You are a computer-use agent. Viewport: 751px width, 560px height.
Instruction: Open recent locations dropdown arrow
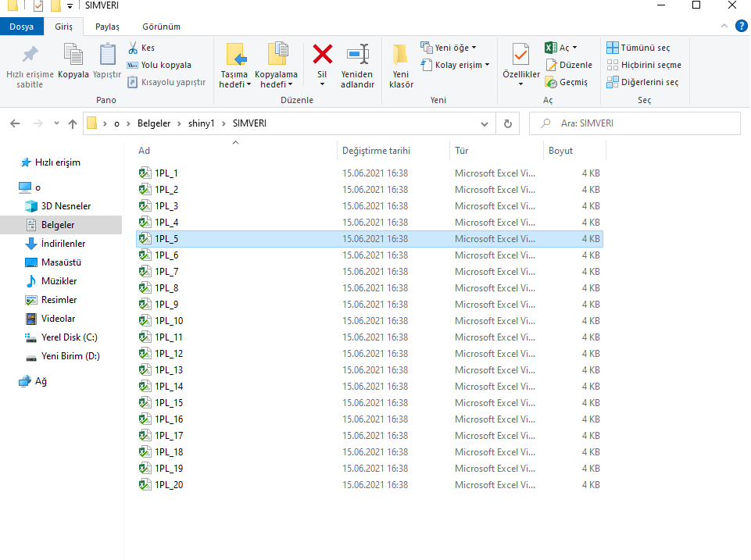point(56,123)
